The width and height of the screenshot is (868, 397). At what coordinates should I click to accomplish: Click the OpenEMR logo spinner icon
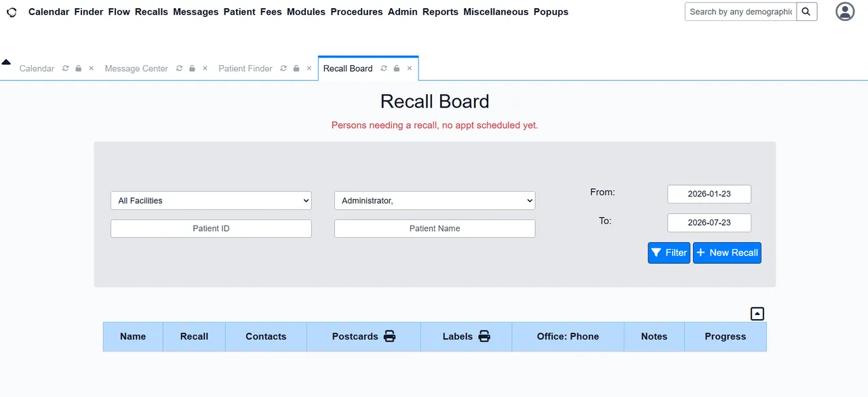[x=12, y=12]
